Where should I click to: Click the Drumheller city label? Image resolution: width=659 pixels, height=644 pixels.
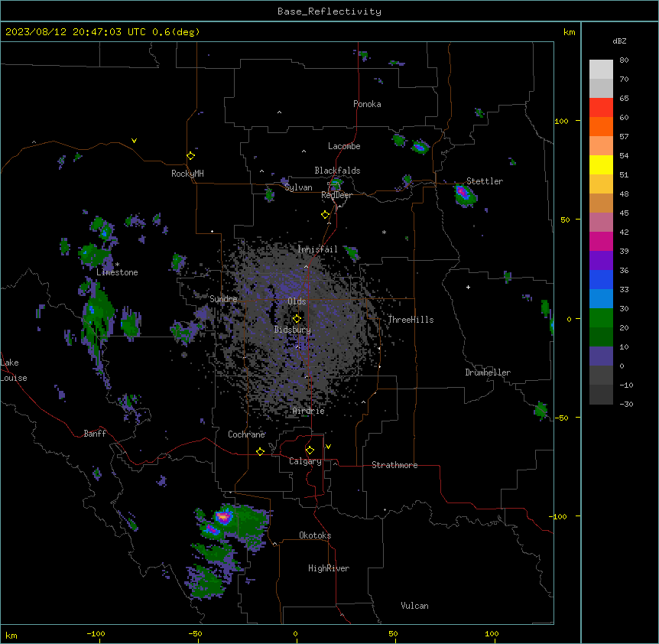[x=488, y=372]
